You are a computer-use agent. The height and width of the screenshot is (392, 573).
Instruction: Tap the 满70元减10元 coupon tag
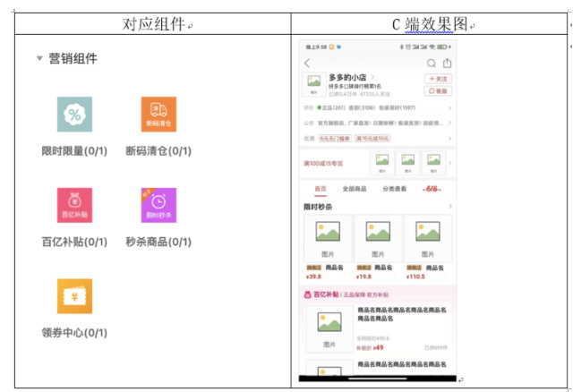coord(372,139)
